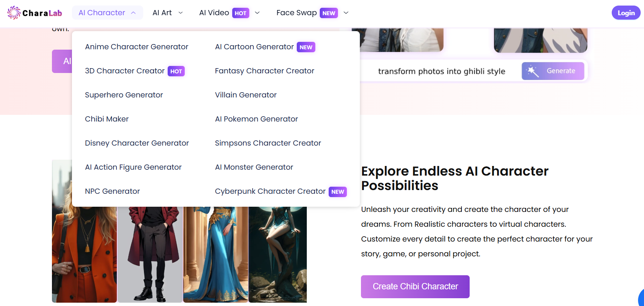Click the magic wand icon on Generate
The height and width of the screenshot is (306, 644).
[x=533, y=71]
